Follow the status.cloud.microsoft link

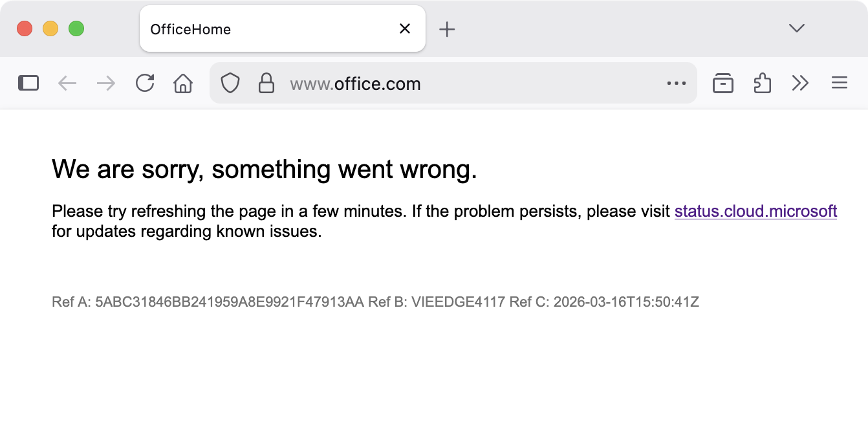pyautogui.click(x=755, y=211)
